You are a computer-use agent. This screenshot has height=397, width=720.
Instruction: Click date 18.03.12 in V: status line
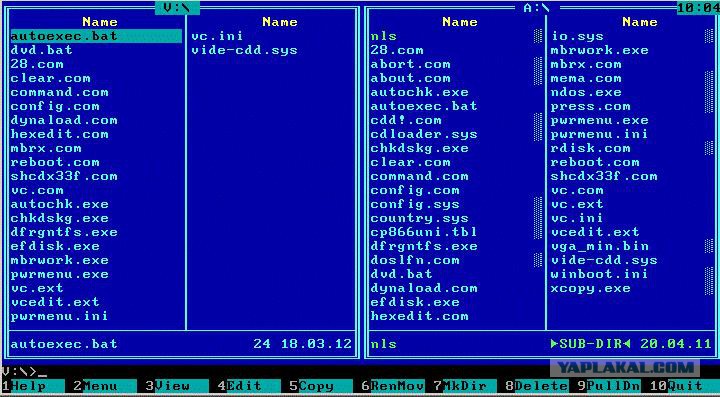316,343
